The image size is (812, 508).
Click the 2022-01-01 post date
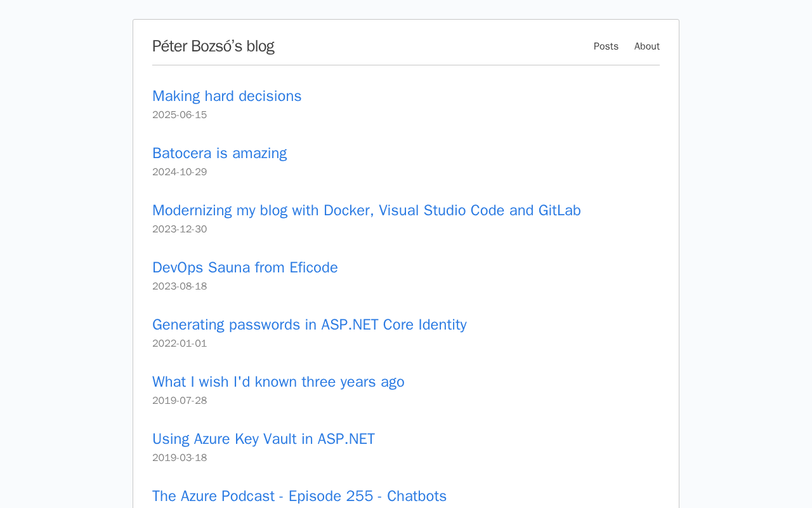coord(180,344)
